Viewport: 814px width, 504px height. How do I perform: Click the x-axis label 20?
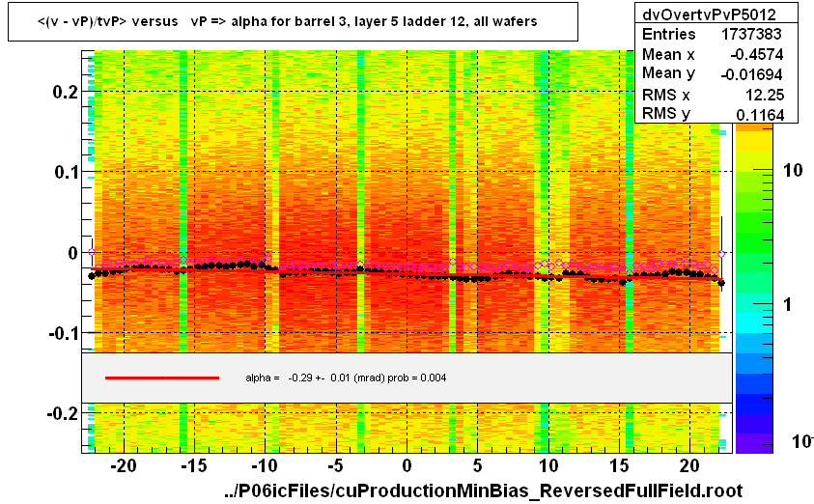point(689,465)
